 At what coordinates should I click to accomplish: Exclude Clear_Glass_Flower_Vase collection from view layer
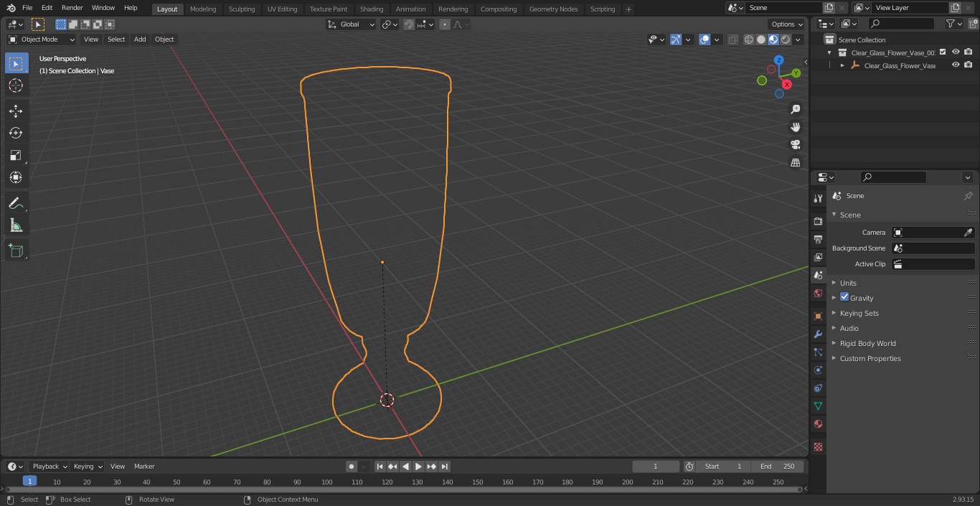click(x=943, y=52)
